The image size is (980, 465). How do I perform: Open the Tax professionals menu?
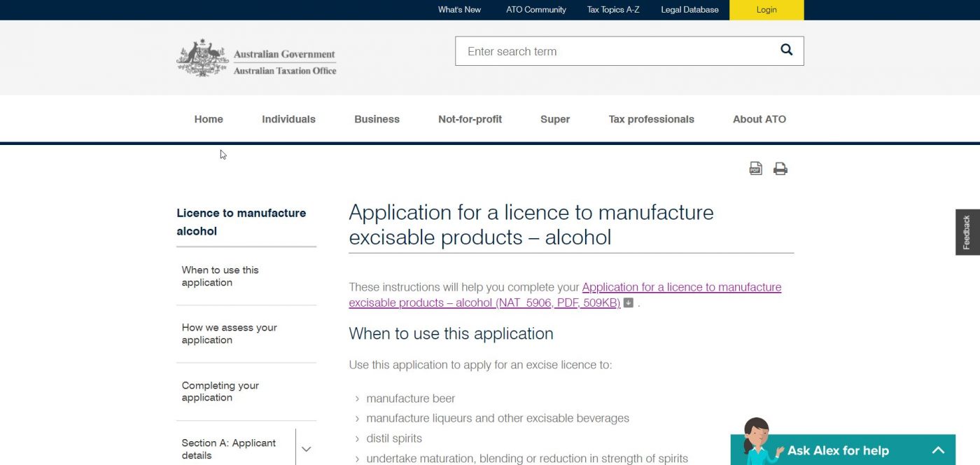tap(651, 119)
